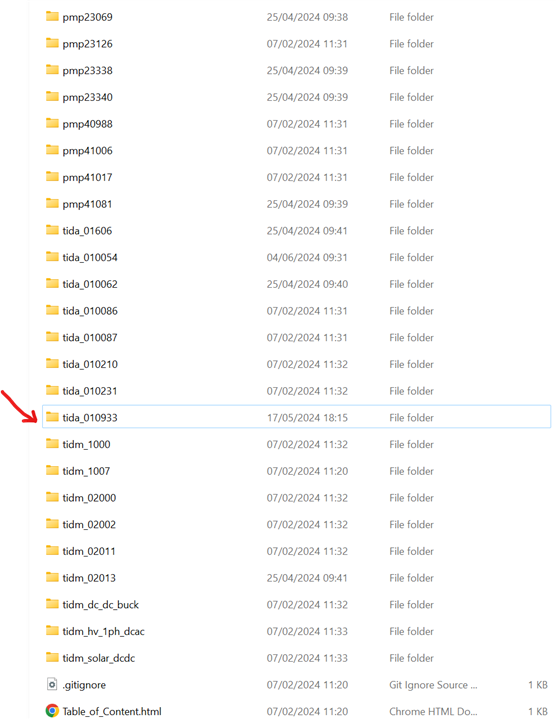Select the tida_010933 folder name
This screenshot has height=720, width=556.
point(90,417)
